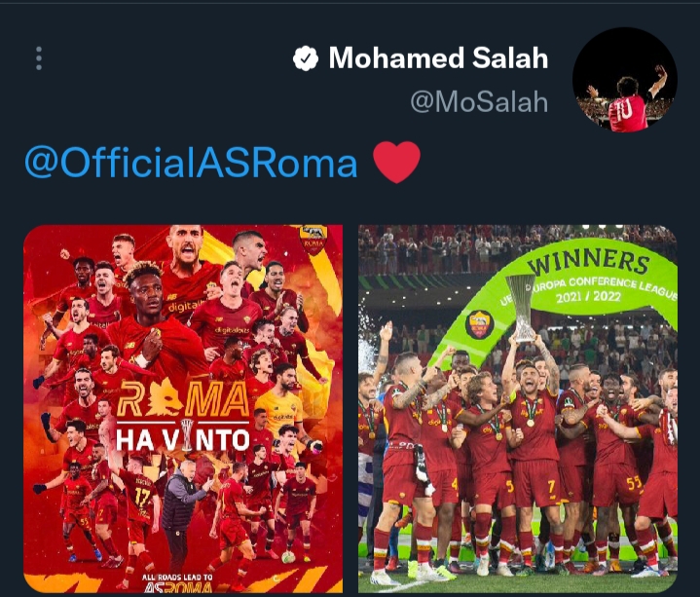
Task: Open the three-dot more options menu
Action: [39, 58]
